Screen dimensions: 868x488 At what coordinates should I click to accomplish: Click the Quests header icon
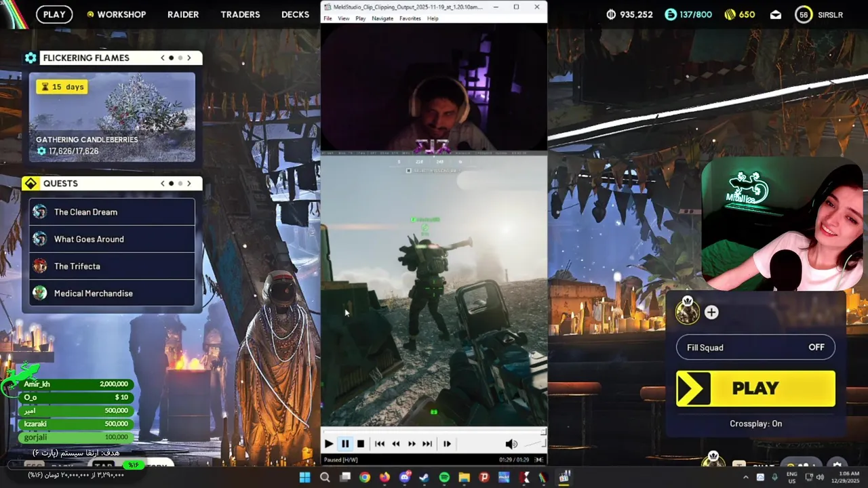coord(31,183)
